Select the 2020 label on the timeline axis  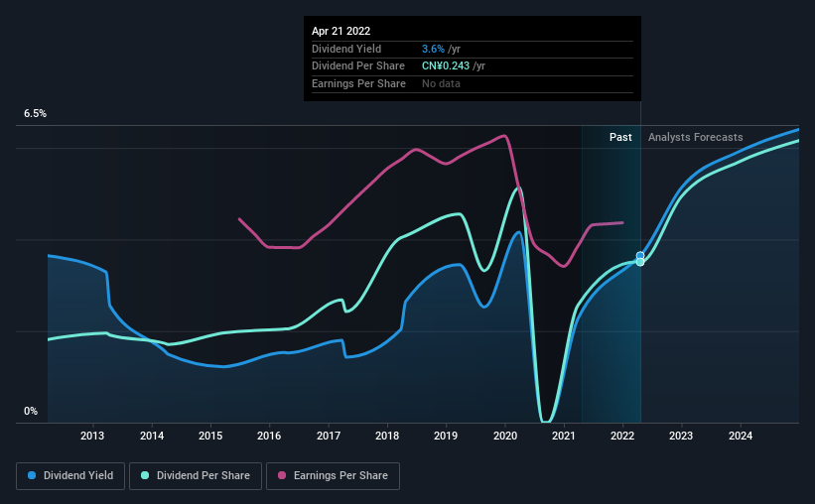(504, 436)
